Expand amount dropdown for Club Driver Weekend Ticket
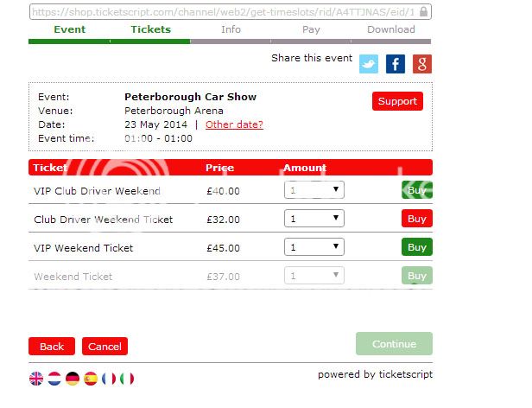 tap(314, 219)
